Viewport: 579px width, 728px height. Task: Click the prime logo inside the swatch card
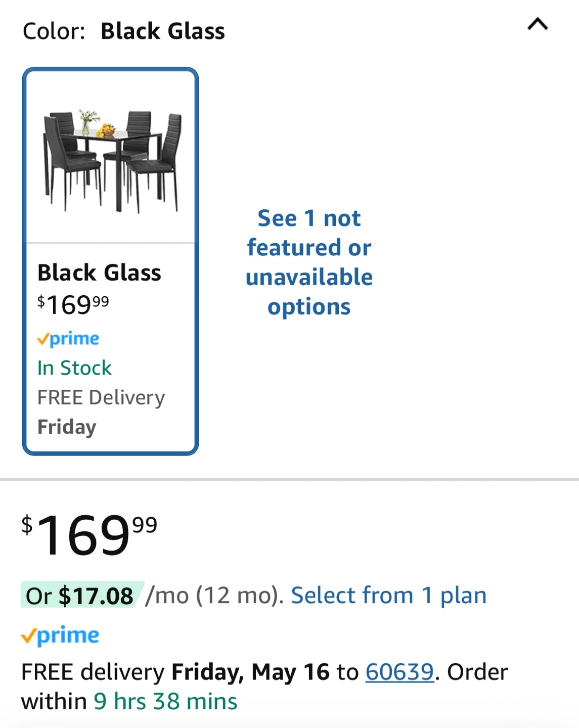point(68,339)
